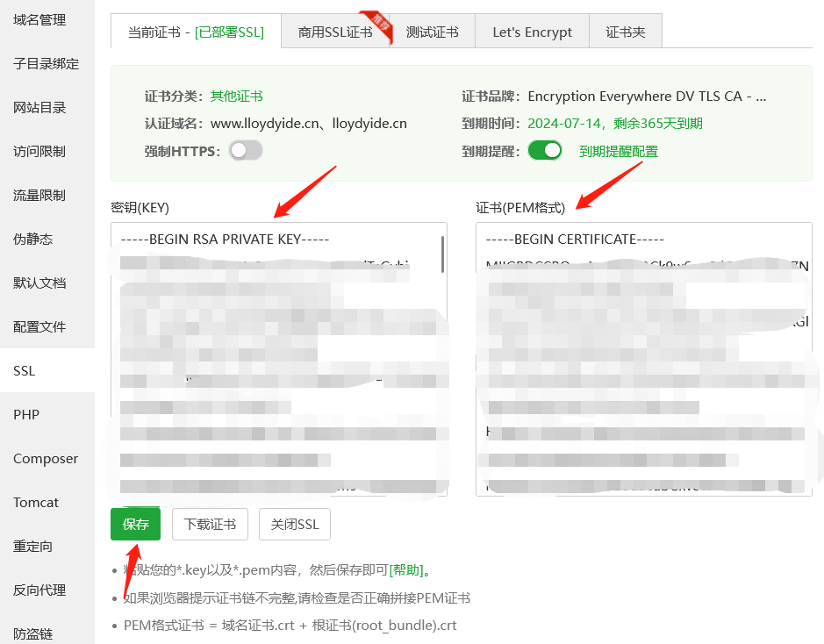Open the PHP sidebar item

[x=26, y=414]
